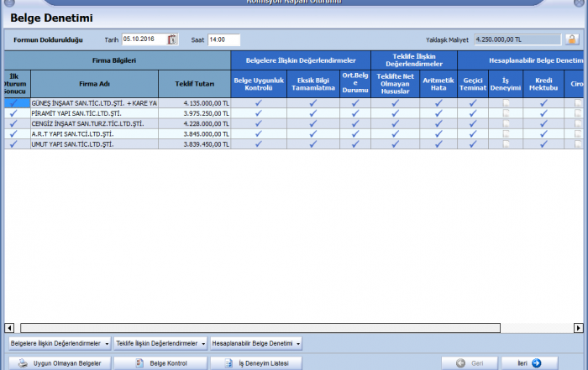Screen dimensions: 588x370
Task: Toggle Belge Uygunluk Kontrolü for GÜNEŞ İNŞAAT
Action: (x=259, y=103)
